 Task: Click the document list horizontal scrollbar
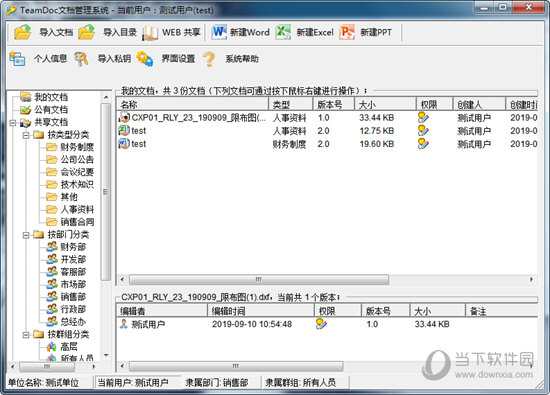259,280
